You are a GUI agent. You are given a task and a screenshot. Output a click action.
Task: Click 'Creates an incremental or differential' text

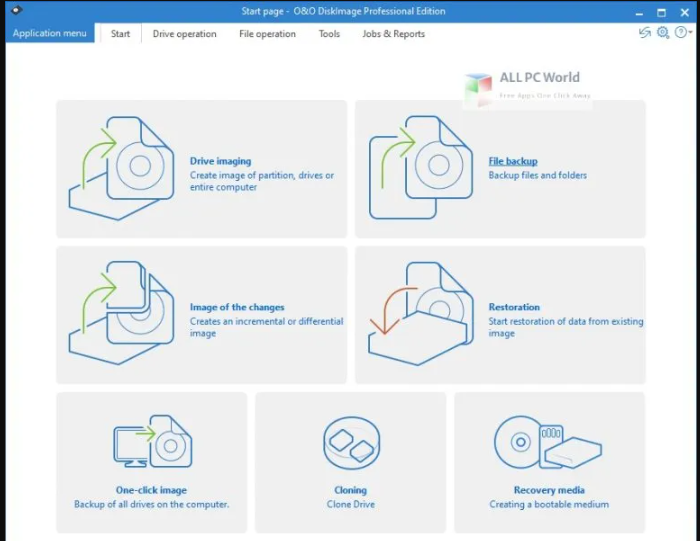267,321
